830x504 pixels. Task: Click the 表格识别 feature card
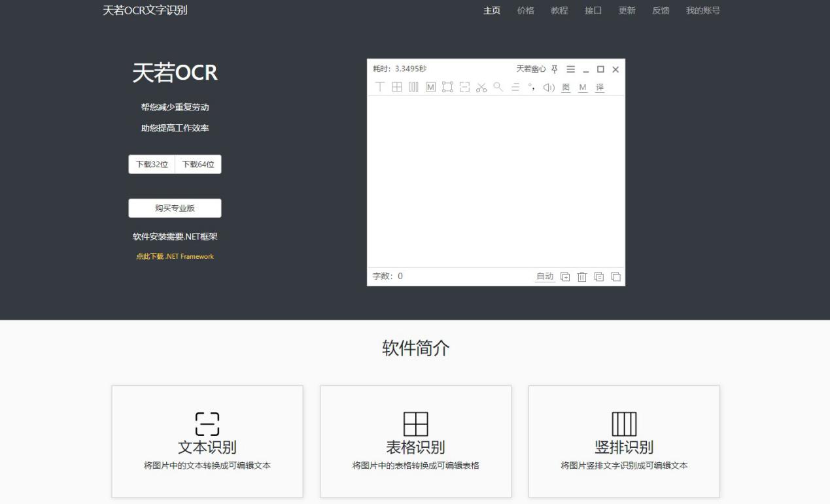(415, 441)
